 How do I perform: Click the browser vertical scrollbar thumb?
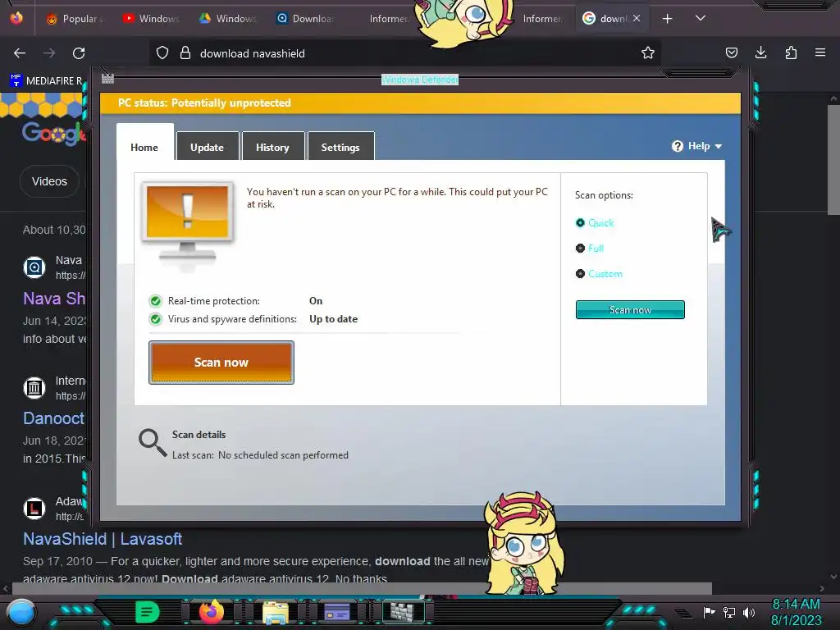pos(833,160)
